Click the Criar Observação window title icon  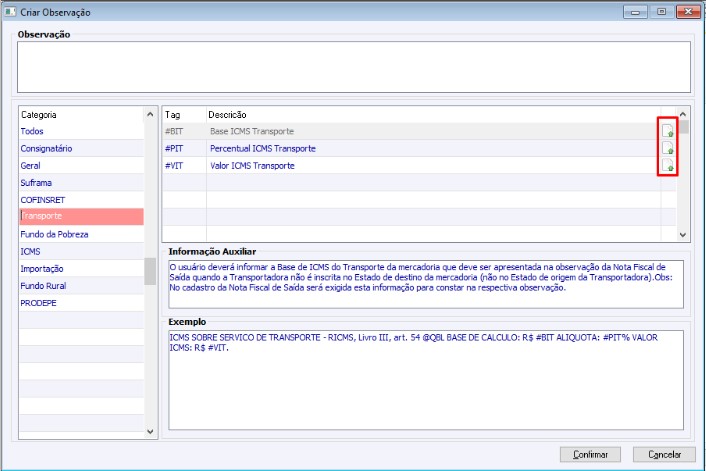click(10, 12)
